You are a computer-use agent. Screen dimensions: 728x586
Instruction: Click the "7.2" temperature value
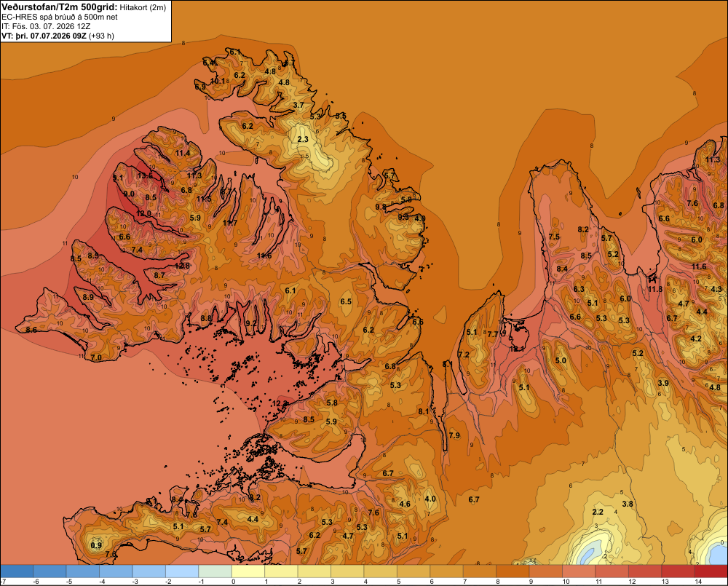(x=464, y=355)
